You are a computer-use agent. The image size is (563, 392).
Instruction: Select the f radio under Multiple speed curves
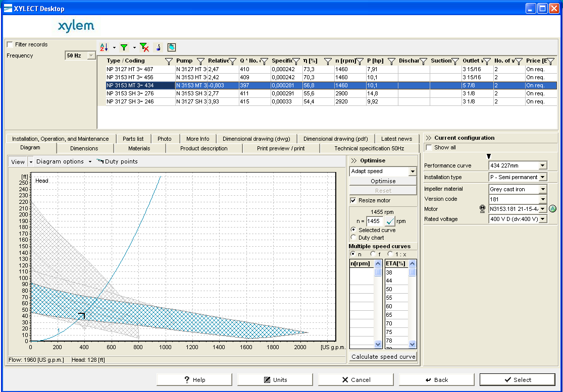(x=373, y=254)
